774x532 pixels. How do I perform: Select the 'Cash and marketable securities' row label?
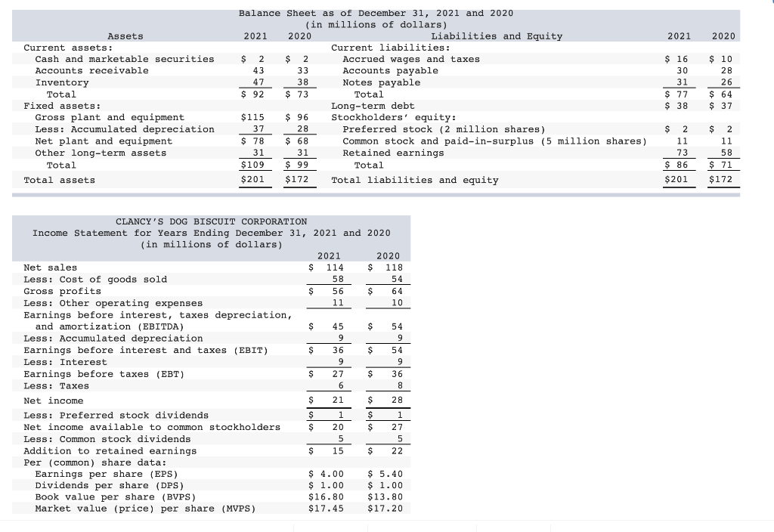coord(125,59)
